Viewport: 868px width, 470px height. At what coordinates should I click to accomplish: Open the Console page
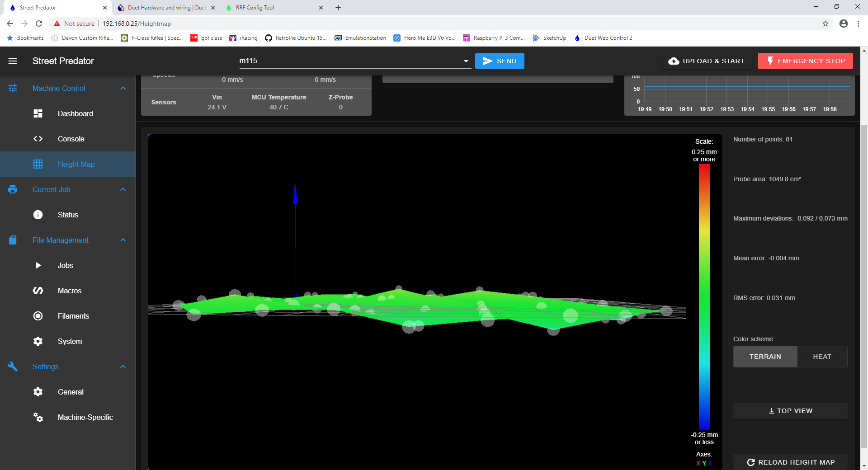point(68,139)
